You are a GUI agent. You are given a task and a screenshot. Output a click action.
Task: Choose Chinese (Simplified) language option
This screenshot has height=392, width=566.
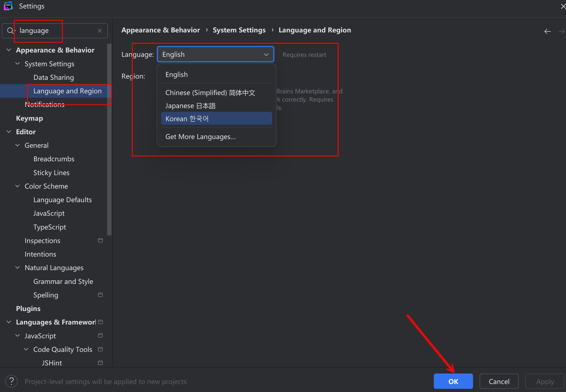coord(210,93)
